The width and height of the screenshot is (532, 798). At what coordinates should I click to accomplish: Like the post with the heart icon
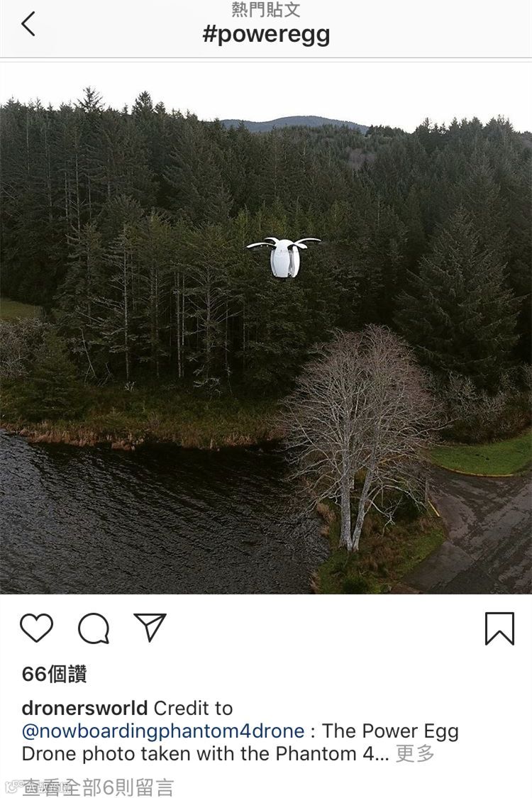click(x=37, y=628)
